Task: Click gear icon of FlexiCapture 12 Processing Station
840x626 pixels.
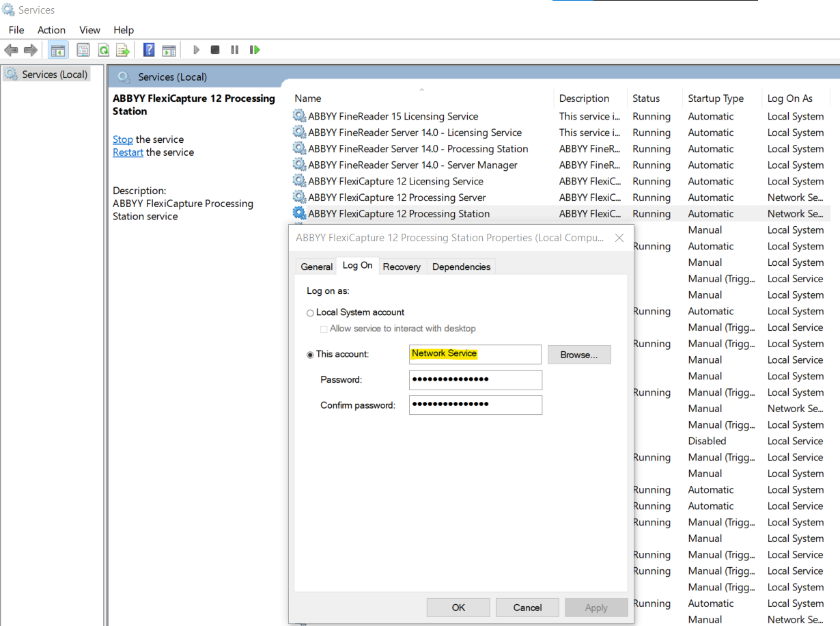Action: [x=299, y=213]
